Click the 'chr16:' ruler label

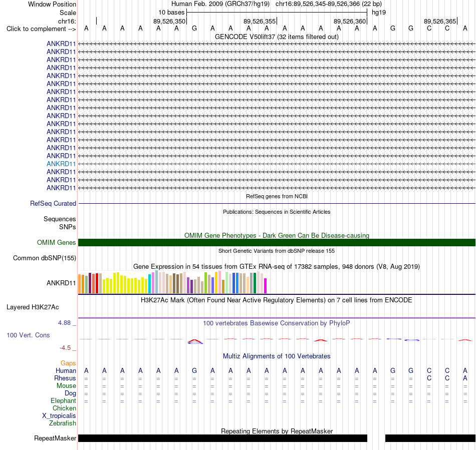pos(67,21)
